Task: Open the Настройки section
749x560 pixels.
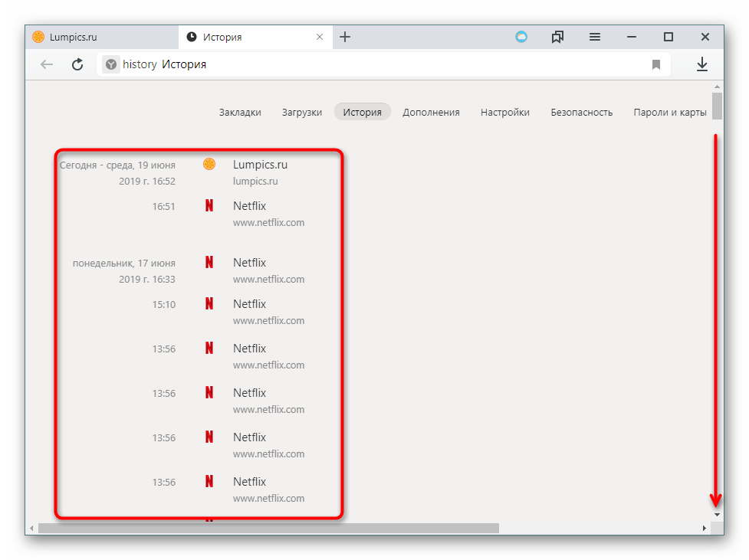Action: pyautogui.click(x=505, y=112)
